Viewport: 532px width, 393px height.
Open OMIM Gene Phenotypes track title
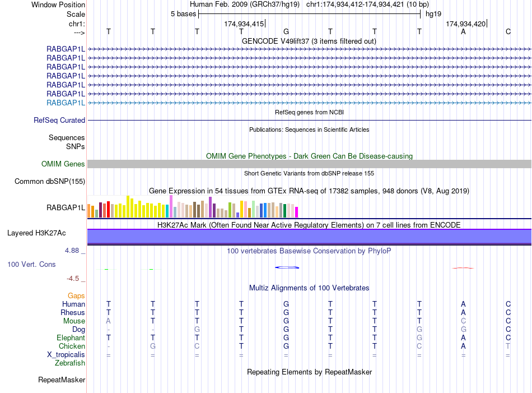309,156
